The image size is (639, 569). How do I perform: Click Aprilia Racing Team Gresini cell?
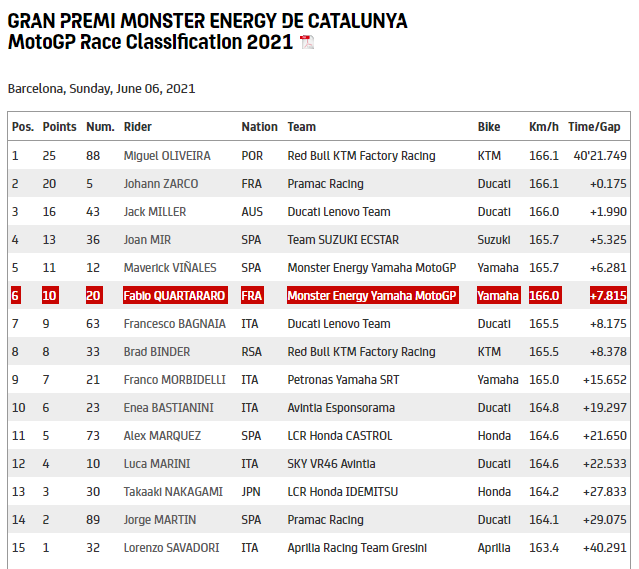point(357,548)
